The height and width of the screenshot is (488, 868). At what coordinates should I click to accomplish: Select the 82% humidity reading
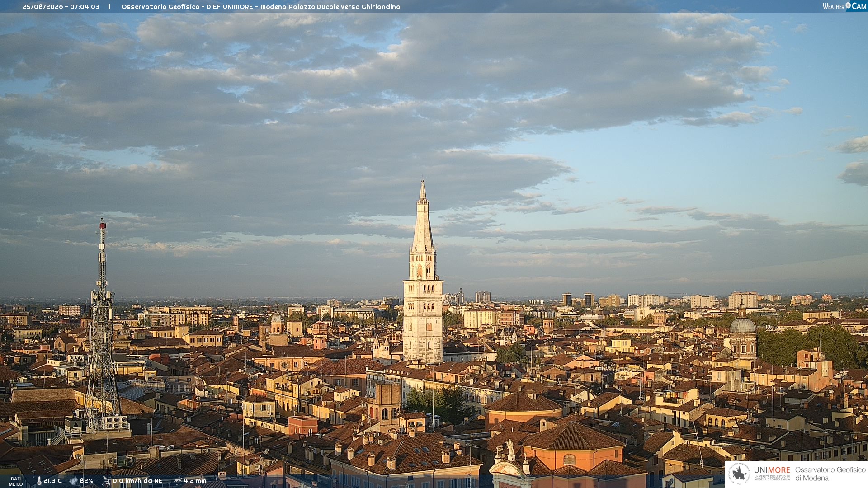86,481
